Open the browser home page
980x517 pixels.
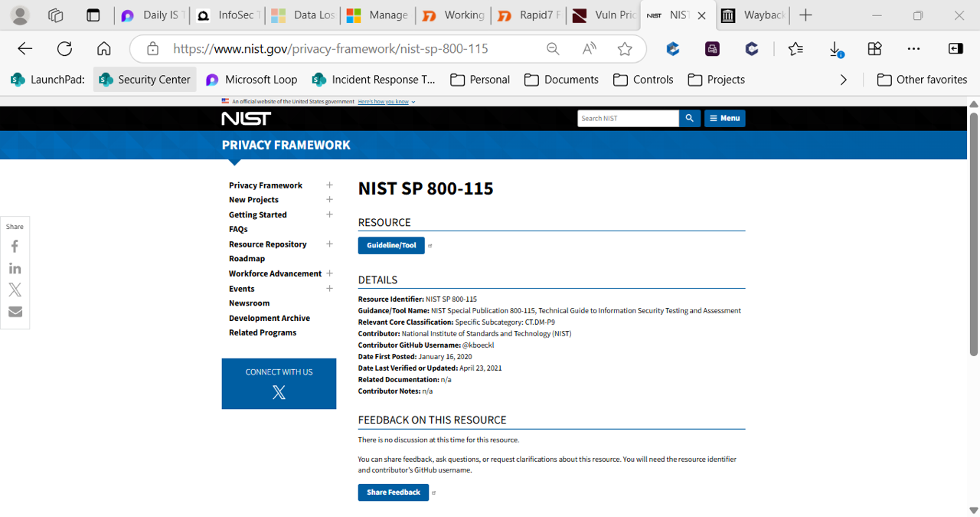104,49
